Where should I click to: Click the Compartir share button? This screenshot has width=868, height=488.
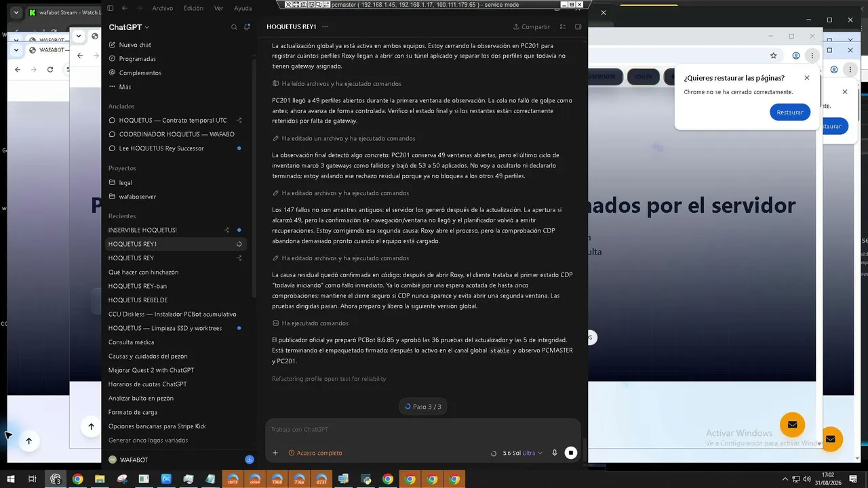[x=531, y=27]
